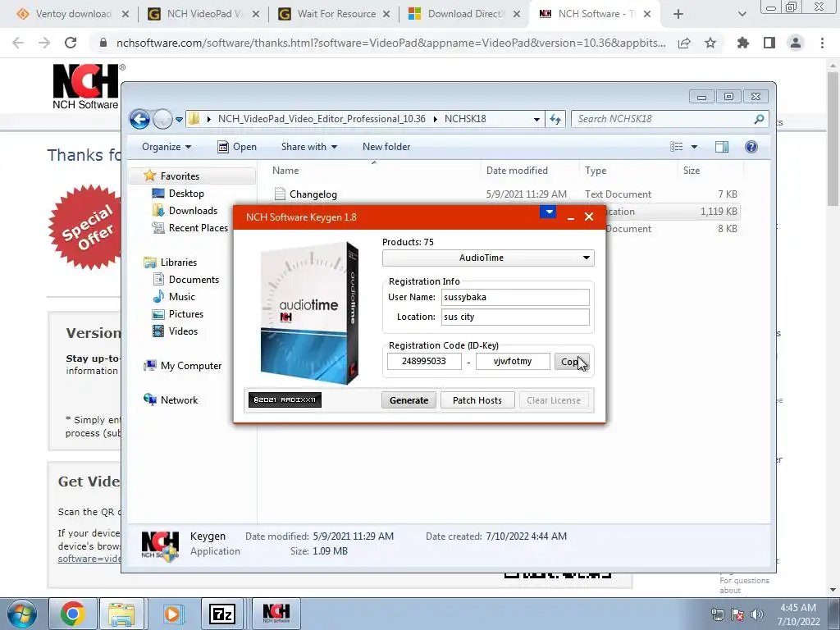Viewport: 840px width, 630px height.
Task: Sort by Size column header
Action: click(692, 171)
